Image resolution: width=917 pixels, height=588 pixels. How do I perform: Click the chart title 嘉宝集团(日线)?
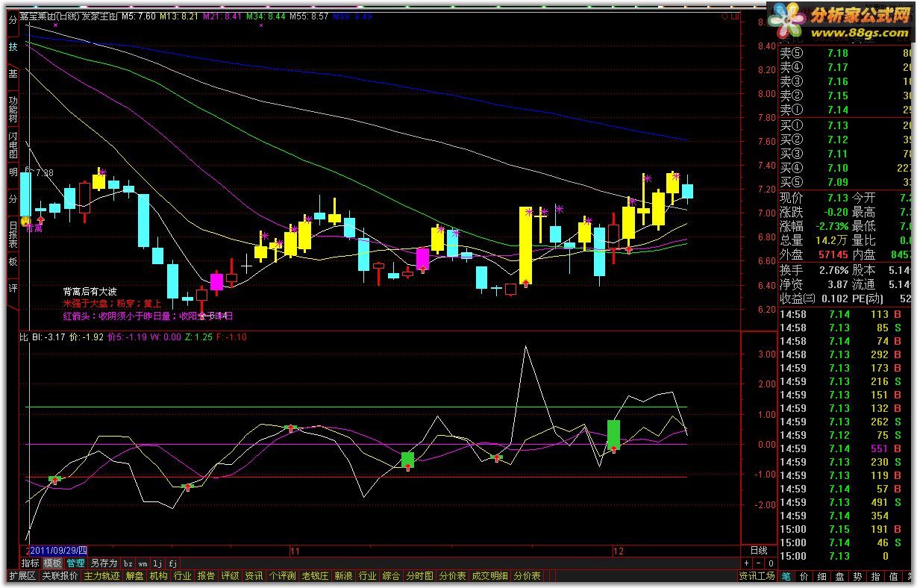[x=49, y=16]
